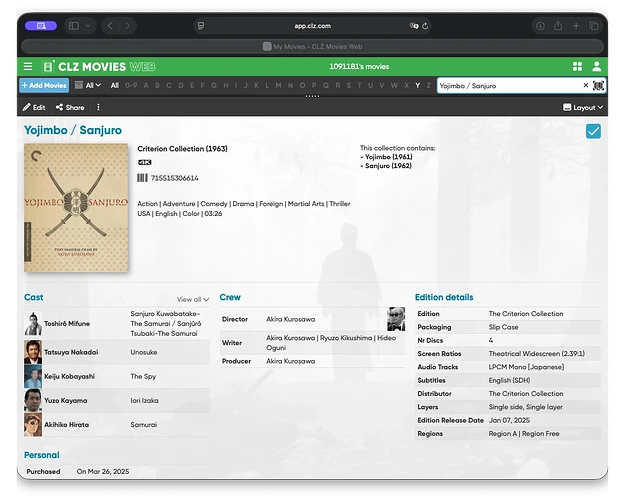Click Keiju Kobayashi's cast photo
This screenshot has width=625, height=500.
click(x=33, y=376)
